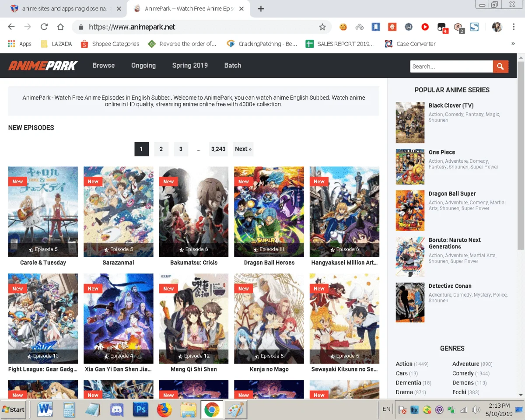Image resolution: width=525 pixels, height=420 pixels.
Task: Expand the hidden bookmarks overflow chevron
Action: (x=513, y=44)
